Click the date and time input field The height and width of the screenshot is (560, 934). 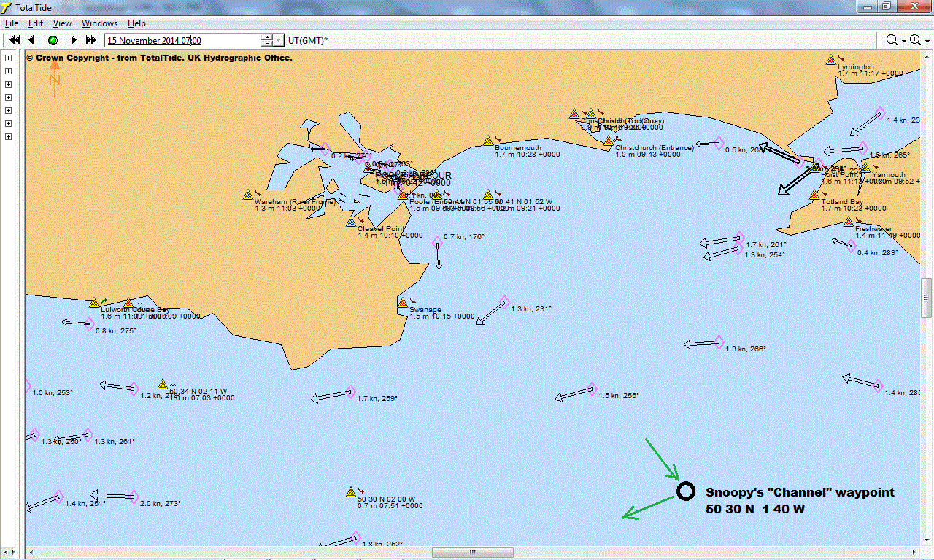tap(182, 40)
